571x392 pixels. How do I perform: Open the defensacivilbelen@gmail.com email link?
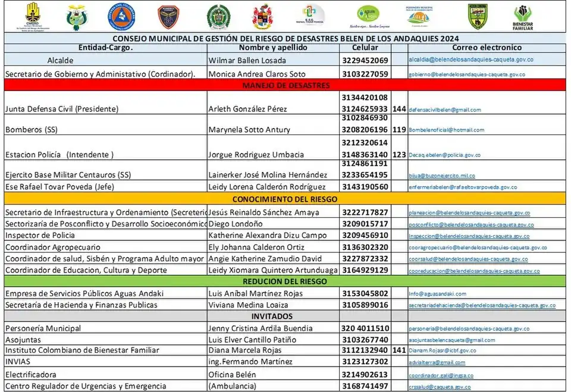pos(445,109)
